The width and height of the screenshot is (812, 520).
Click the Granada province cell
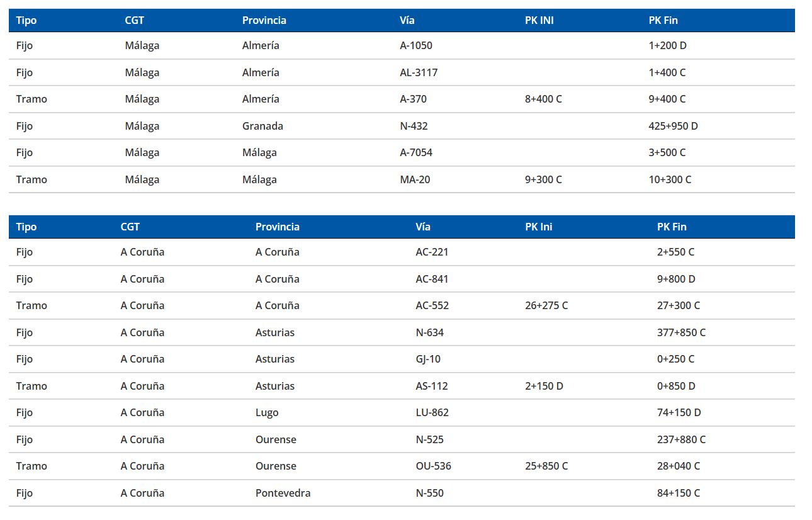(x=262, y=126)
